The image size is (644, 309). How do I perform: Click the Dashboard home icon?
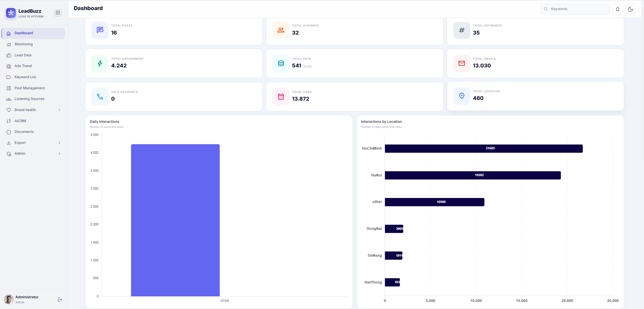(9, 34)
